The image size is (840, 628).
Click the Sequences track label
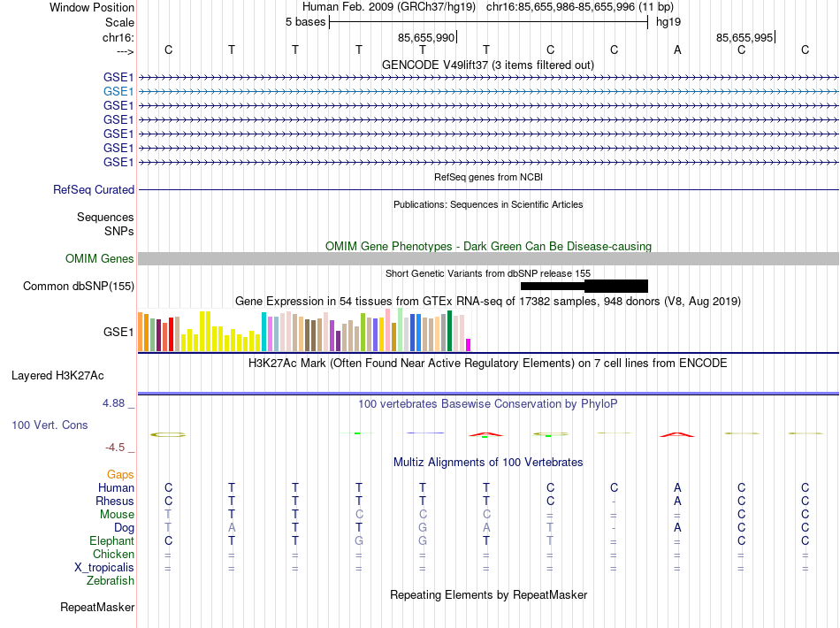[105, 217]
